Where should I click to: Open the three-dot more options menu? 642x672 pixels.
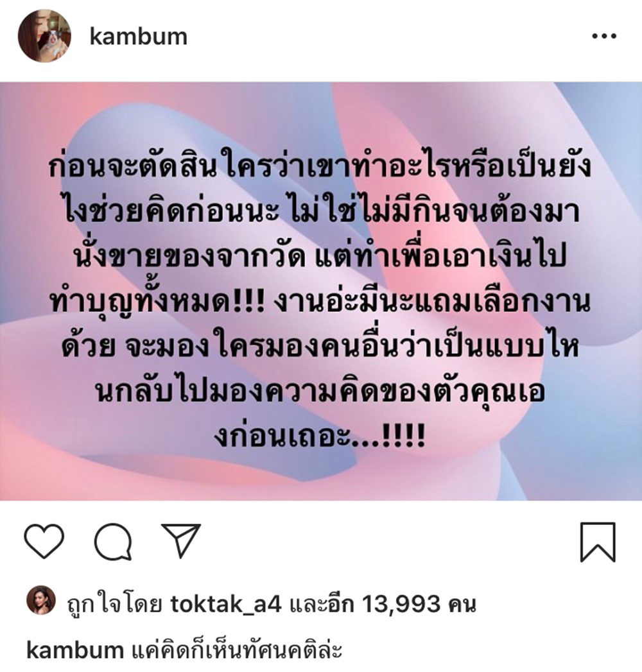pos(604,37)
